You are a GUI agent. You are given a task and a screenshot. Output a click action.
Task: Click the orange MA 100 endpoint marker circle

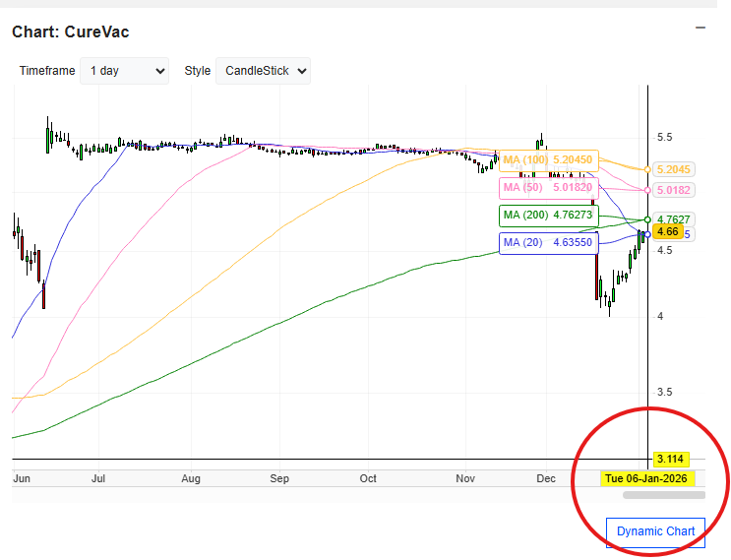(x=647, y=169)
